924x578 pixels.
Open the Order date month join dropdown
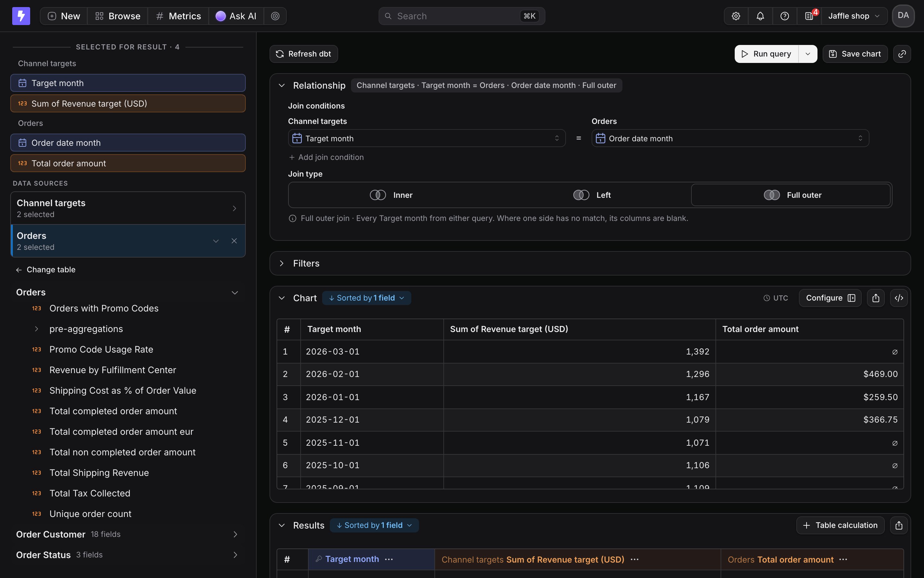[x=730, y=138]
